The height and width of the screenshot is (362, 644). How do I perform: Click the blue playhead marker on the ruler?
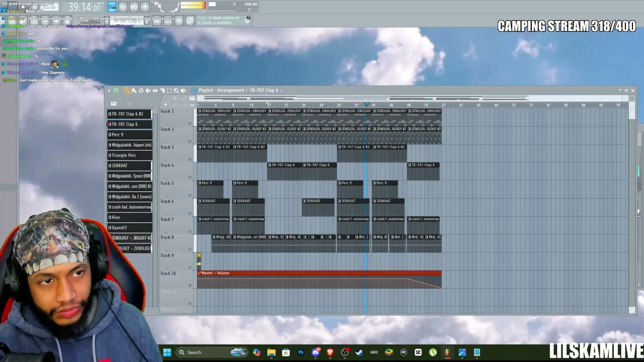point(366,105)
